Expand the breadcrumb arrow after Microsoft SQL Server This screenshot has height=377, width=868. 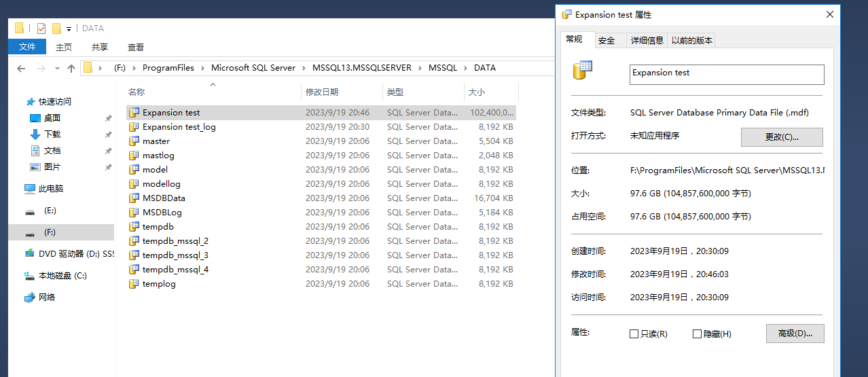tap(304, 68)
